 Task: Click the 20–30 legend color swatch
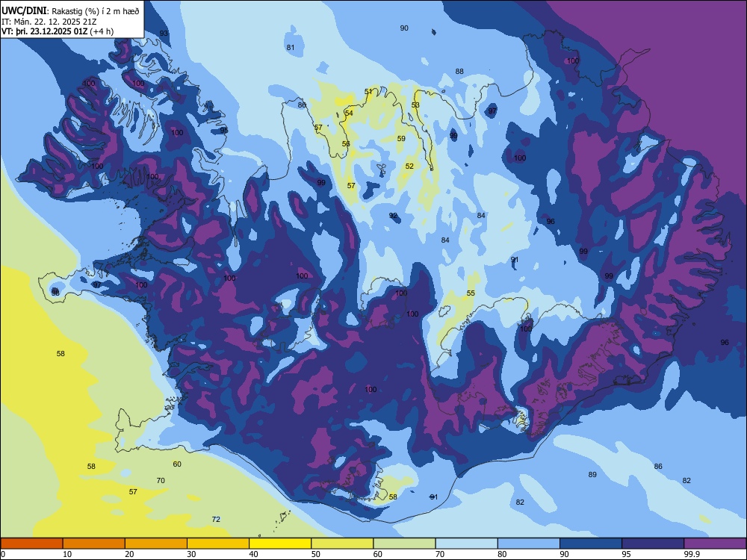point(156,544)
